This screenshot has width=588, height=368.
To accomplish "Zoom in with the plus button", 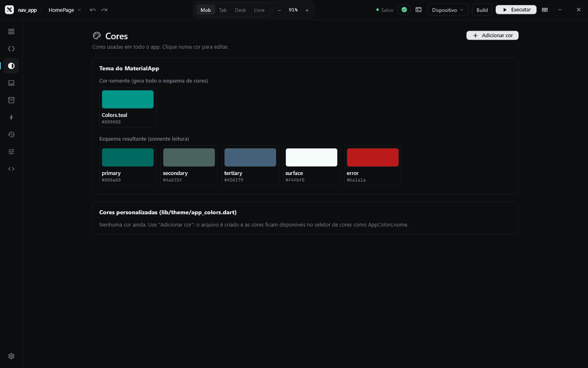I will pyautogui.click(x=307, y=10).
